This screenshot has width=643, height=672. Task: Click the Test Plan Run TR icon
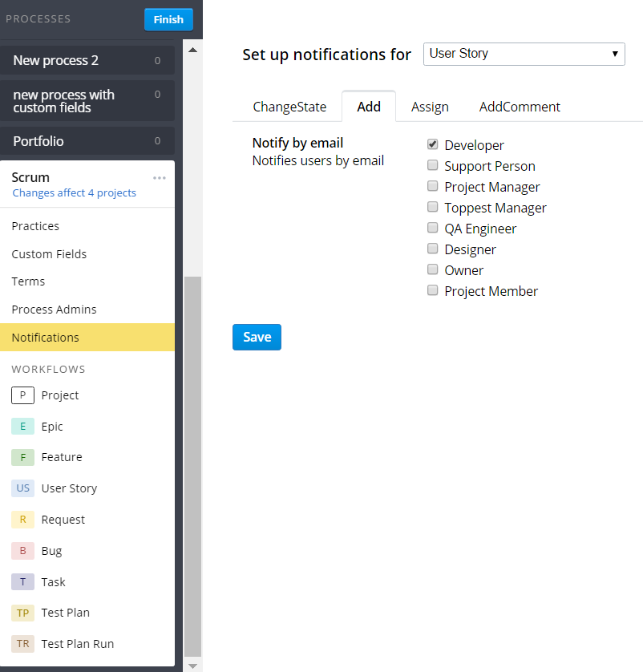click(22, 644)
